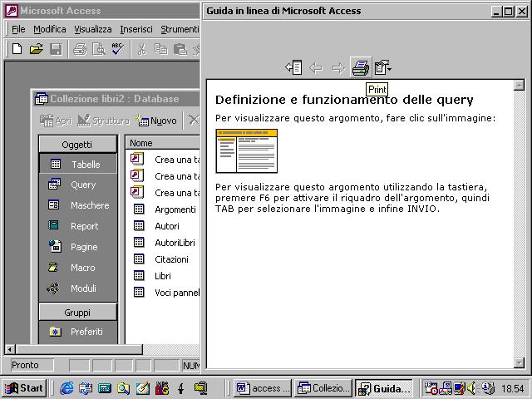Open the Visualizza menu
Screen dimensions: 532x399
[93, 30]
